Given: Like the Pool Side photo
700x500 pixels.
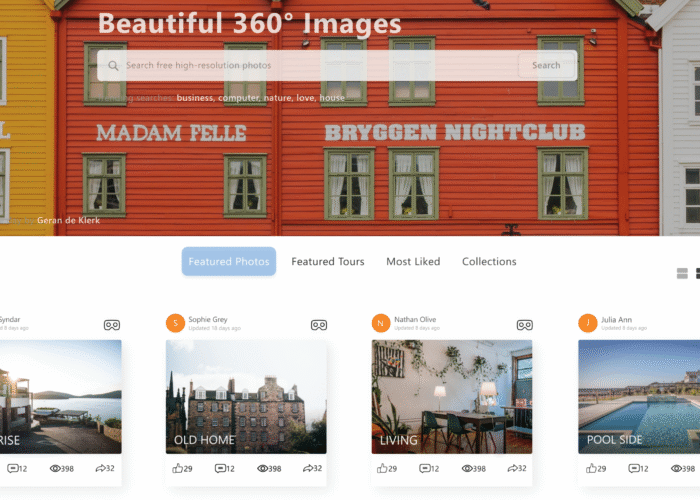Looking at the screenshot, I should point(590,468).
